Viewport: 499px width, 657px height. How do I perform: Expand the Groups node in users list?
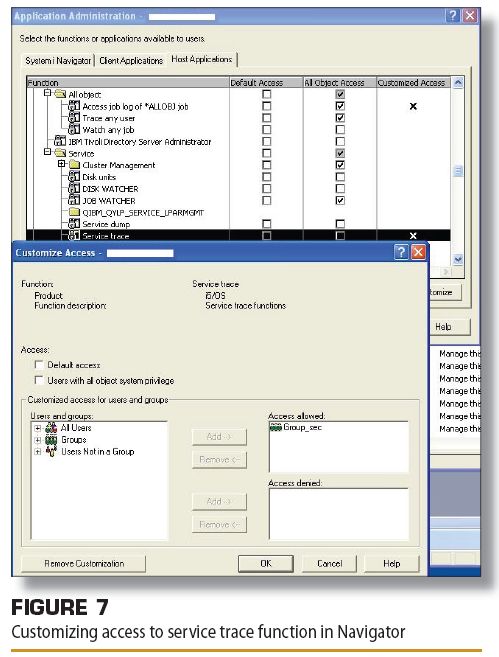point(38,440)
